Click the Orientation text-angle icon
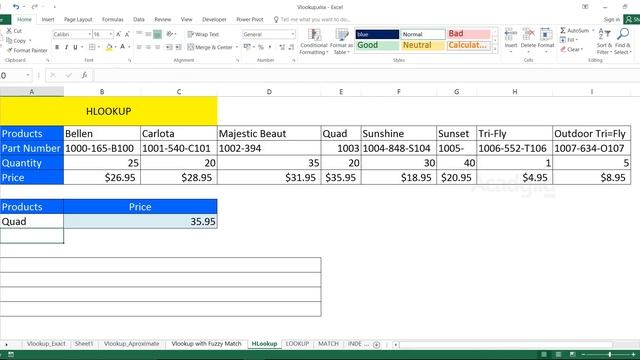Screen dimensions: 640x360 coord(170,34)
